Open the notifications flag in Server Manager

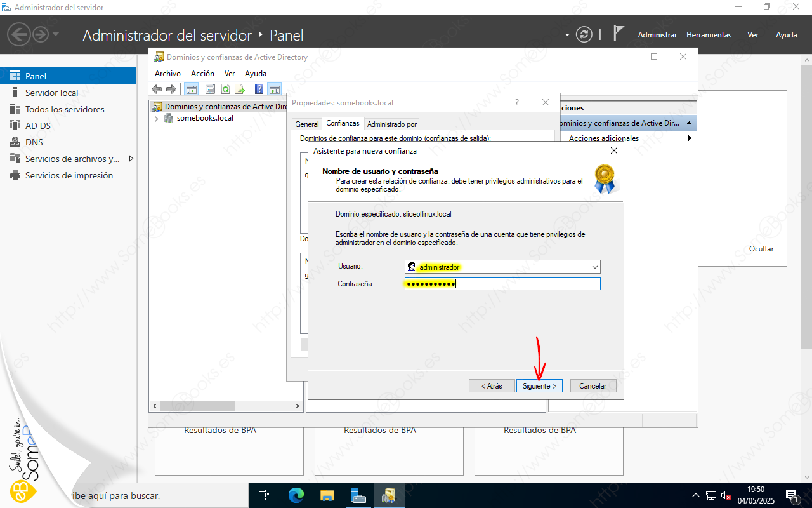[x=619, y=34]
